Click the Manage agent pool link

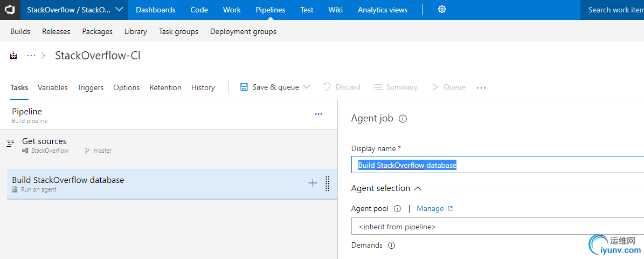[430, 208]
